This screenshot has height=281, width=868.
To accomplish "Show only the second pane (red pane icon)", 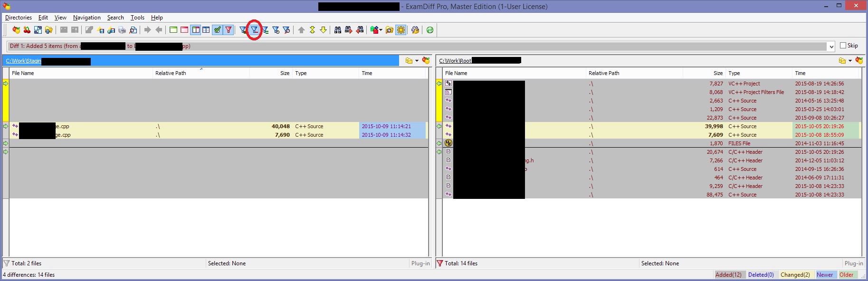I will [x=184, y=30].
